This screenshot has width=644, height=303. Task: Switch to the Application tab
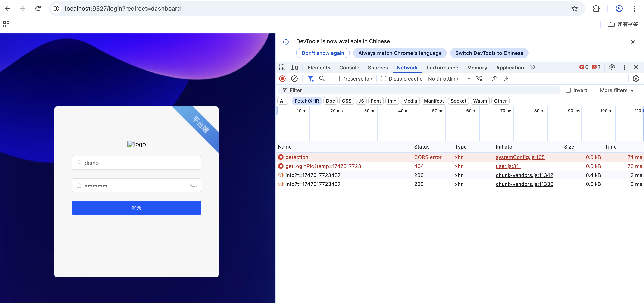pos(510,68)
